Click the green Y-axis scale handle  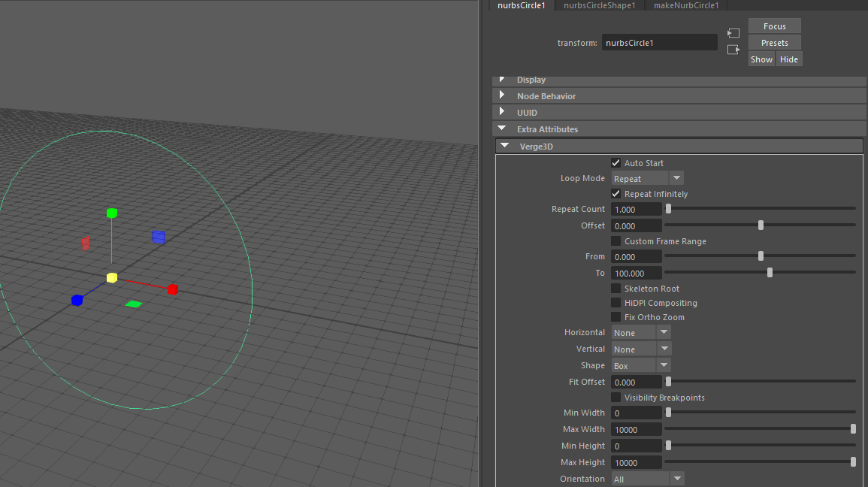(112, 213)
